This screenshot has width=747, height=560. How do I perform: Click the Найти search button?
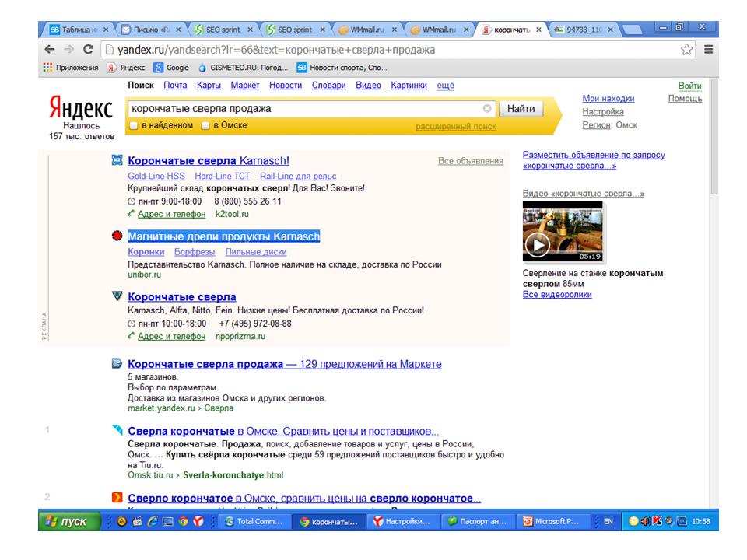click(521, 109)
